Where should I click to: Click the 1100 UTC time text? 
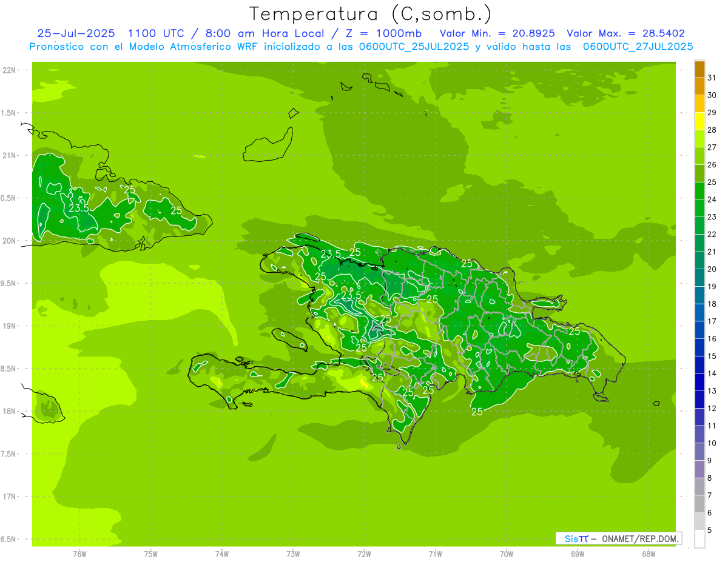point(157,33)
